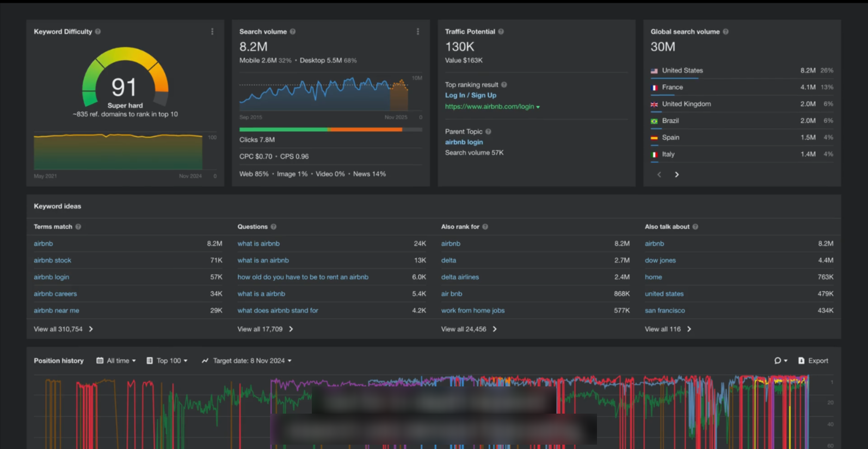
Task: Open the Top 100 positions dropdown
Action: pos(167,361)
